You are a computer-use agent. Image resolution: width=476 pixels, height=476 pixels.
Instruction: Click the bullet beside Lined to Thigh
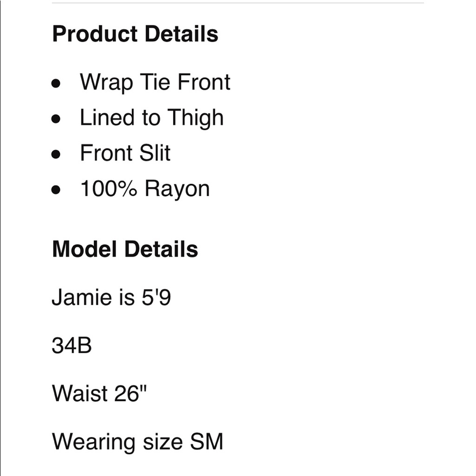coord(56,119)
